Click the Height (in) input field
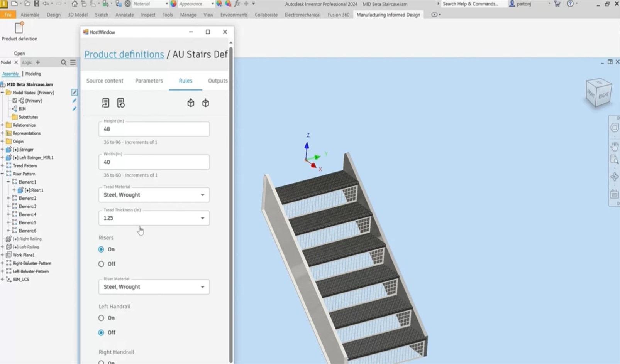Screen dimensions: 620x364 tap(154, 129)
